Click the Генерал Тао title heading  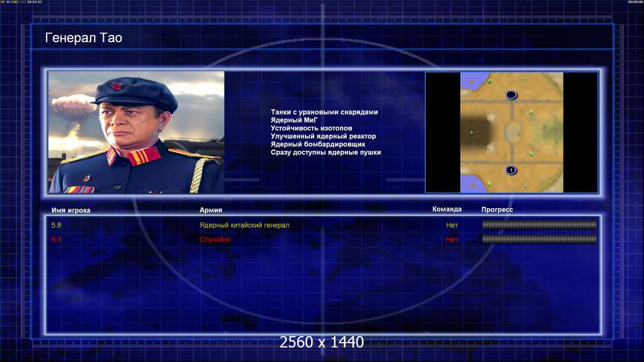tap(83, 38)
